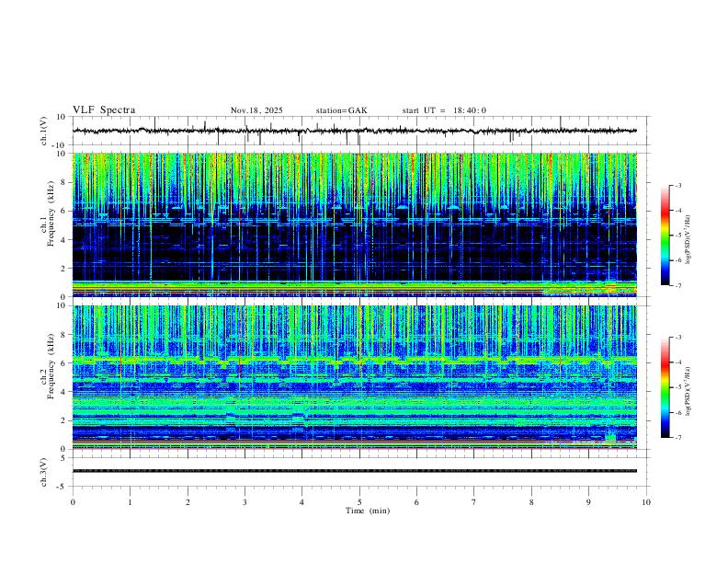Click the "station=GAK" label
This screenshot has width=728, height=563.
point(341,110)
